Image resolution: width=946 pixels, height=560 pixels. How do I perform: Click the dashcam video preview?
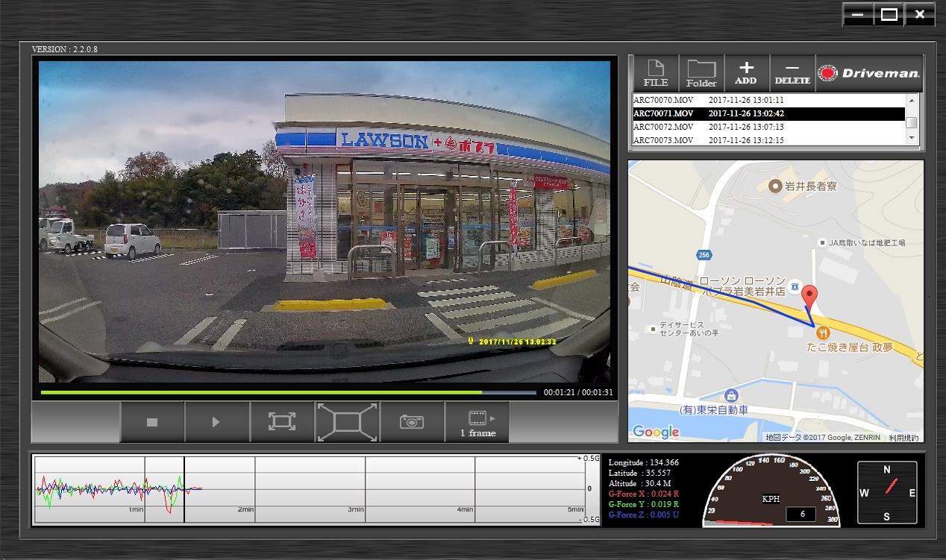coord(325,221)
